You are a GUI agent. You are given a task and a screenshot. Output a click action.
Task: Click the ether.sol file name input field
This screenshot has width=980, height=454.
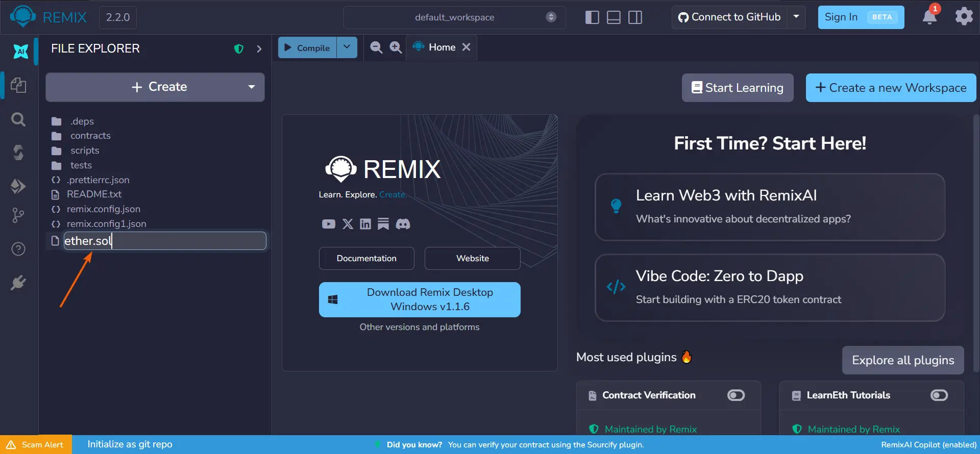click(x=165, y=241)
